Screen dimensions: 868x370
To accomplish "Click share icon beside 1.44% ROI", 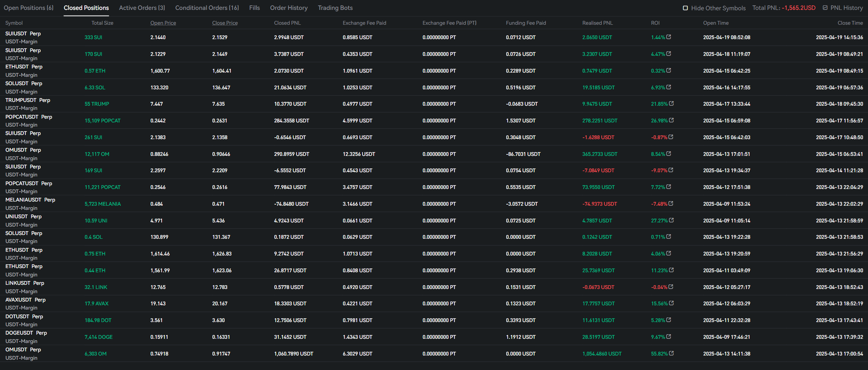I will pyautogui.click(x=668, y=37).
